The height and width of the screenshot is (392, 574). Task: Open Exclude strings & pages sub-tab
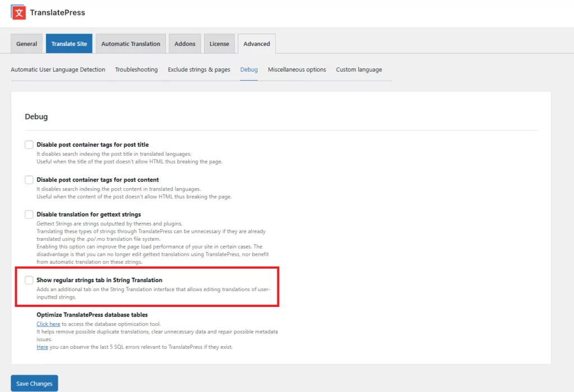click(x=199, y=69)
